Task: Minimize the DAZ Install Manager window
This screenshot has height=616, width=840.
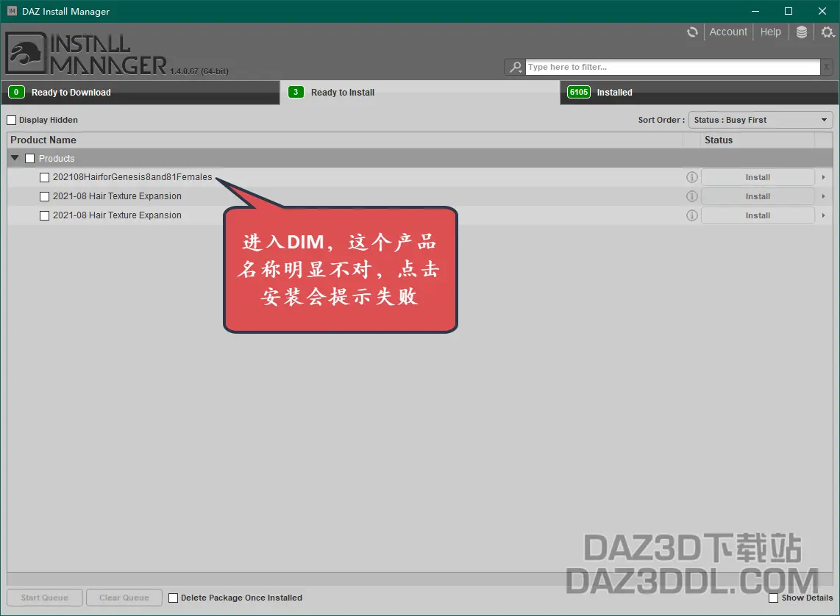Action: [x=755, y=11]
